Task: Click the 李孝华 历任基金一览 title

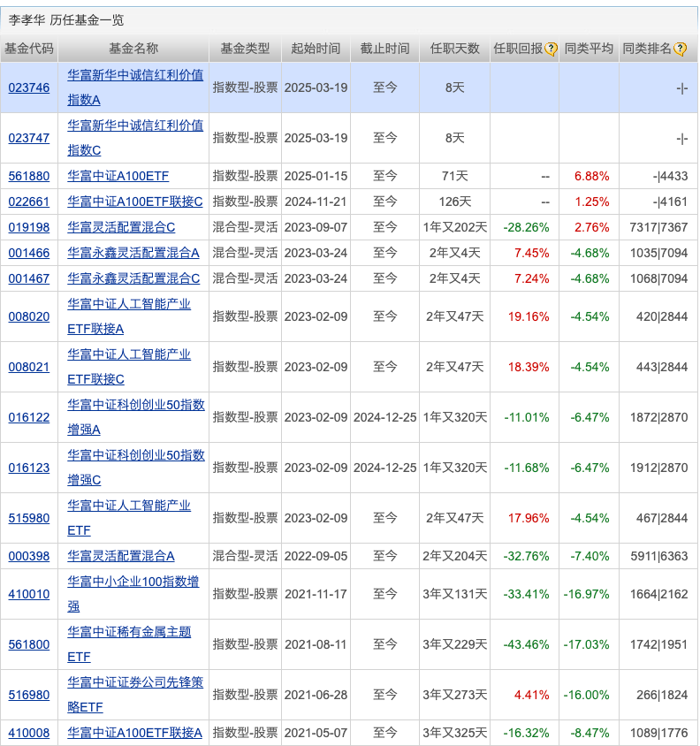Action: coord(66,20)
